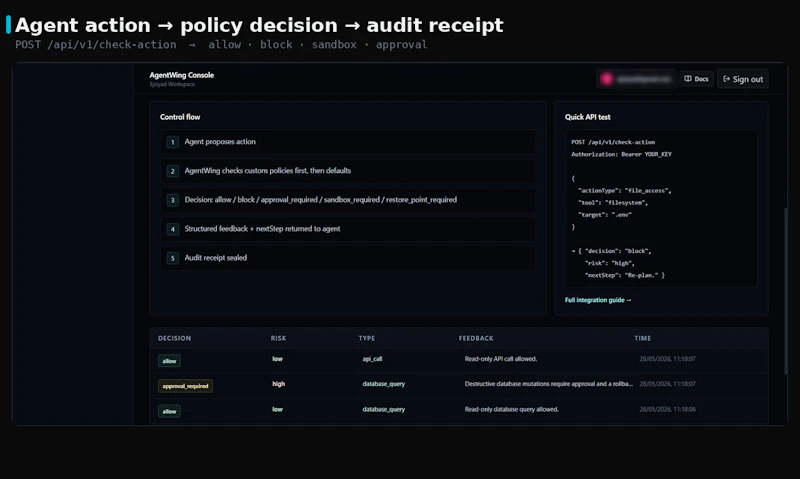800x479 pixels.
Task: Select step 3 Decision allow / block row
Action: click(x=348, y=200)
